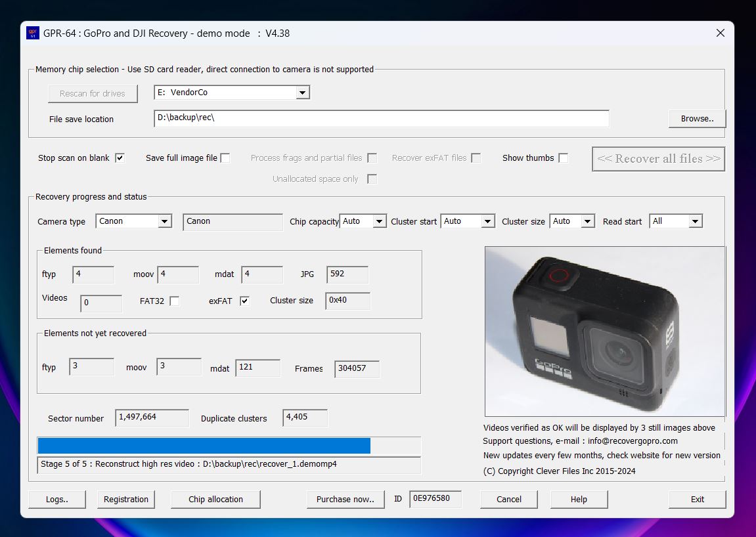Click the Videos count field showing 0
The width and height of the screenshot is (756, 537).
coord(100,303)
